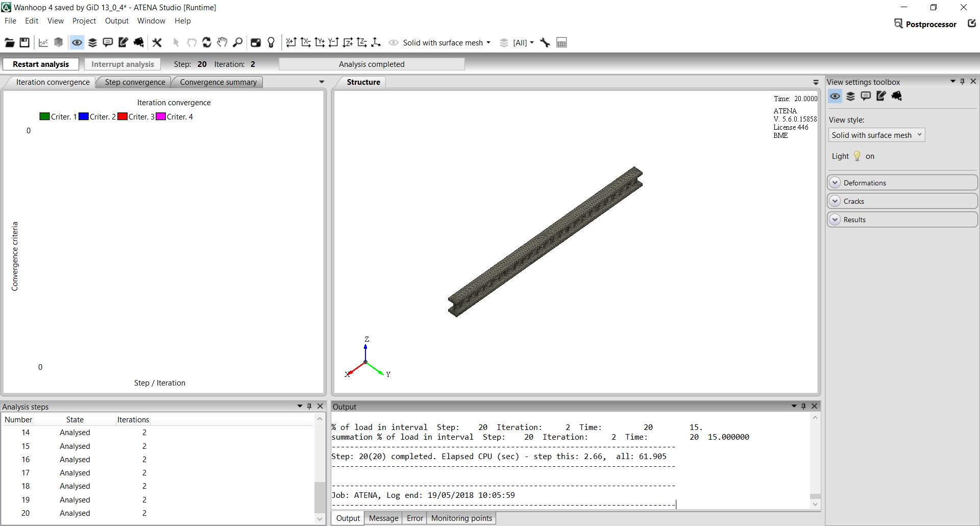Open the View style dropdown in toolbox

tap(876, 135)
